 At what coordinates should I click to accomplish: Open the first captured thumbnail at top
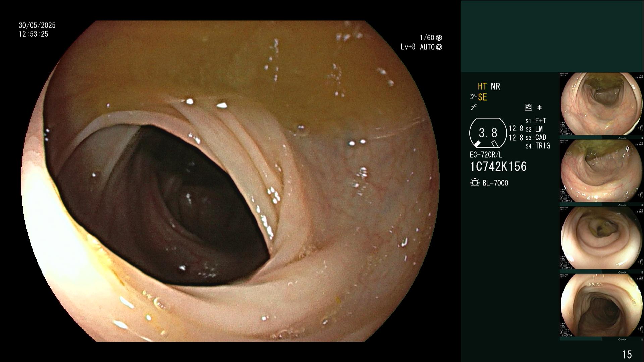602,104
